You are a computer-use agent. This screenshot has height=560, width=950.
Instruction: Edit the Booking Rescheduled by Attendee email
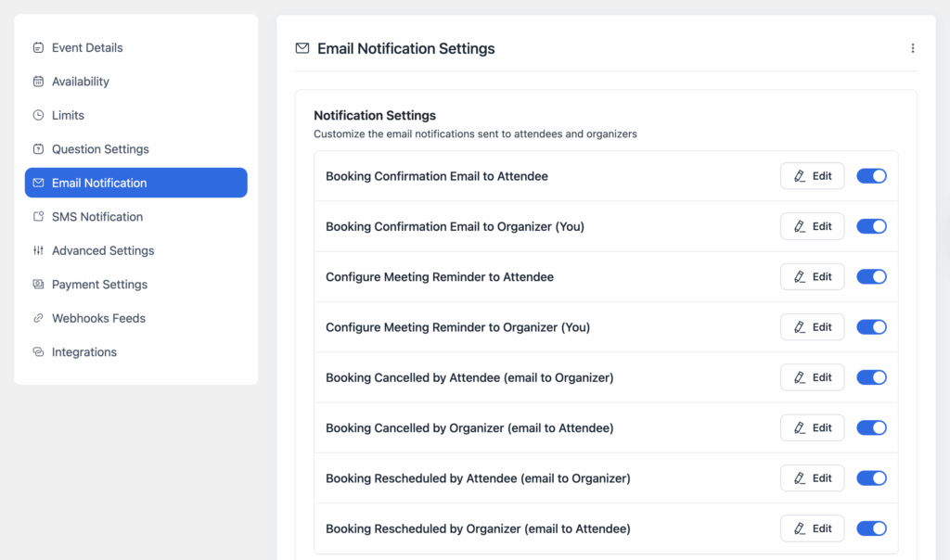(812, 477)
